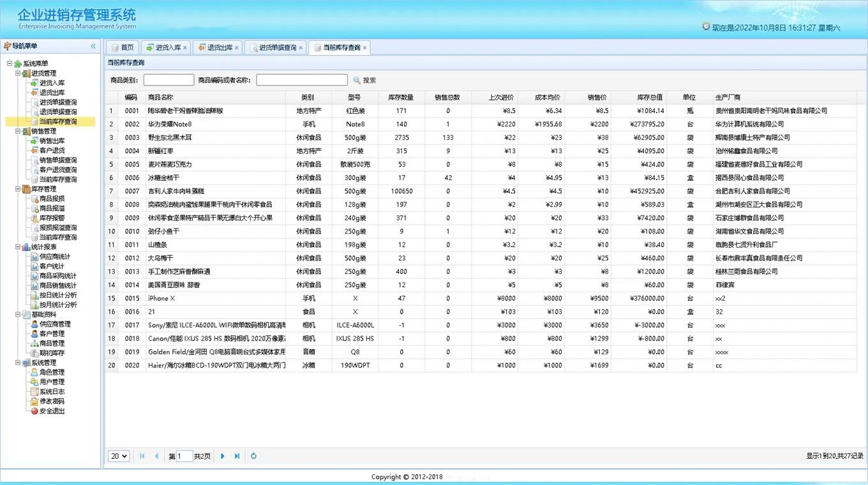Select the iPhone X product row

coord(481,299)
